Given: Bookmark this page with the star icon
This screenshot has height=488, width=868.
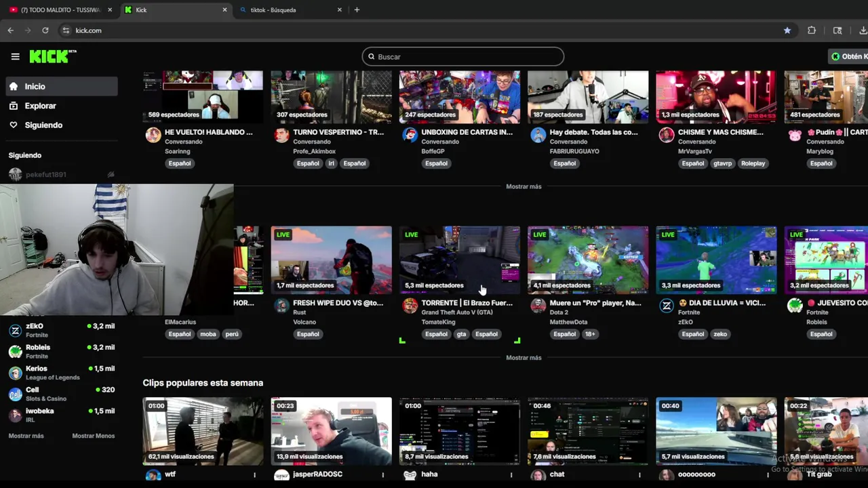Looking at the screenshot, I should click(787, 30).
